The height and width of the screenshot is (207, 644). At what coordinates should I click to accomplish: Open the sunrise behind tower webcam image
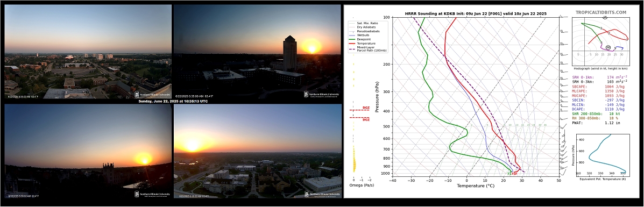pyautogui.click(x=258, y=52)
